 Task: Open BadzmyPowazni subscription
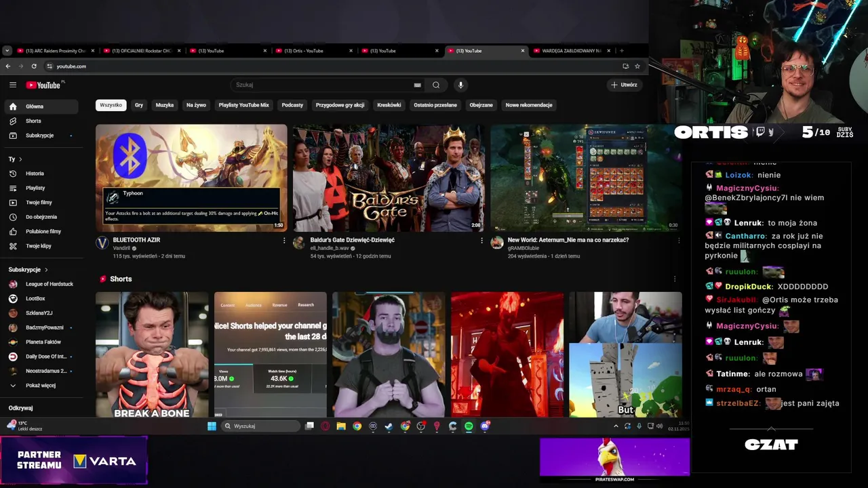pyautogui.click(x=41, y=327)
